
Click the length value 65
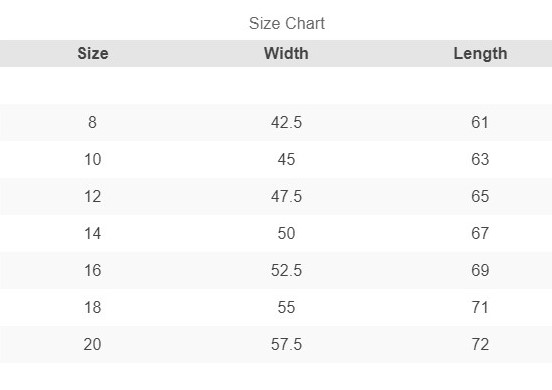pos(480,196)
